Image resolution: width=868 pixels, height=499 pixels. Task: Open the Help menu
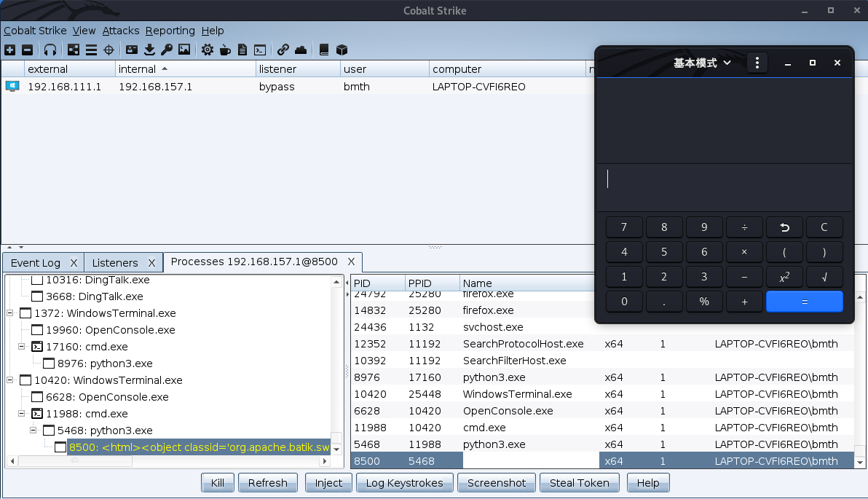(x=213, y=31)
